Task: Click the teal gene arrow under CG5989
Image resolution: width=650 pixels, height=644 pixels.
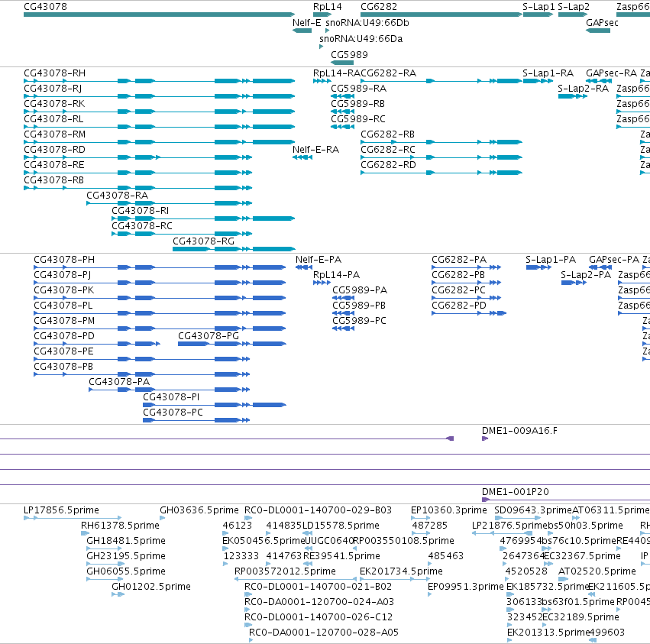Action: tap(342, 63)
